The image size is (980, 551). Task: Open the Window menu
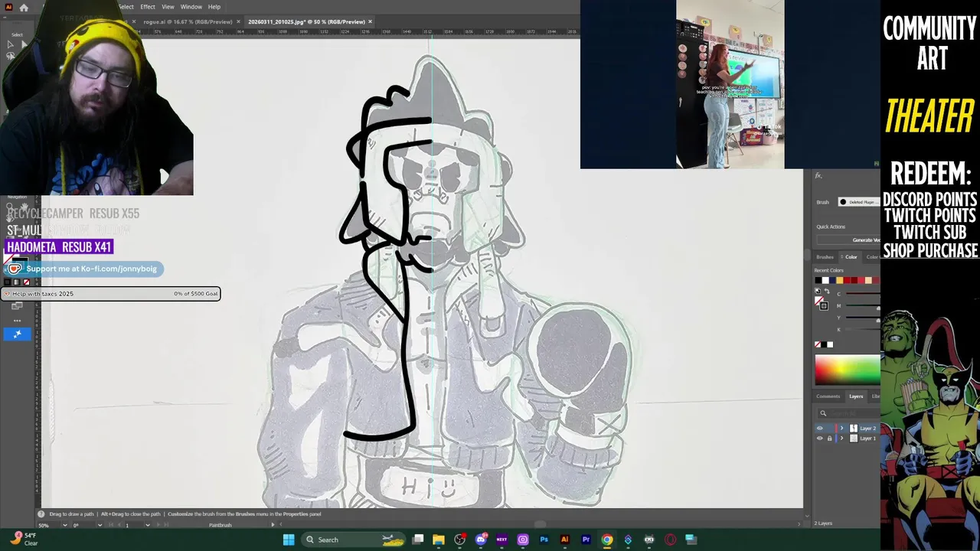tap(191, 7)
